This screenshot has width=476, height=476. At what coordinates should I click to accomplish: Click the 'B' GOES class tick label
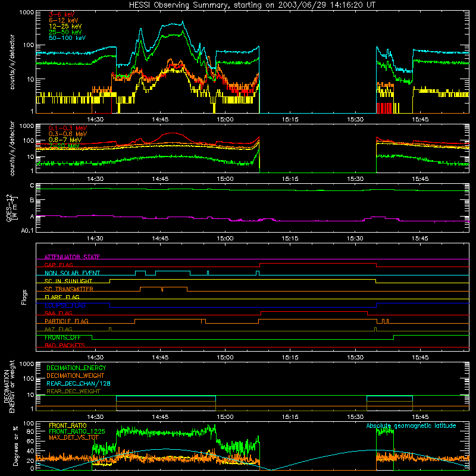(32, 201)
